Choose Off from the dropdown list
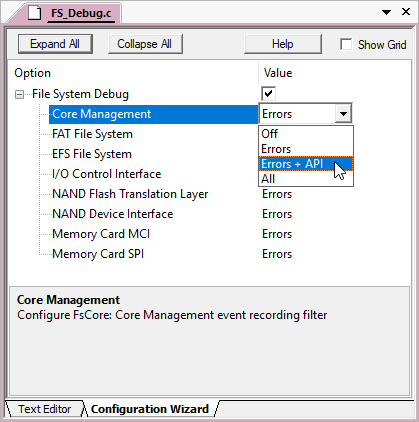The image size is (419, 422). 306,134
